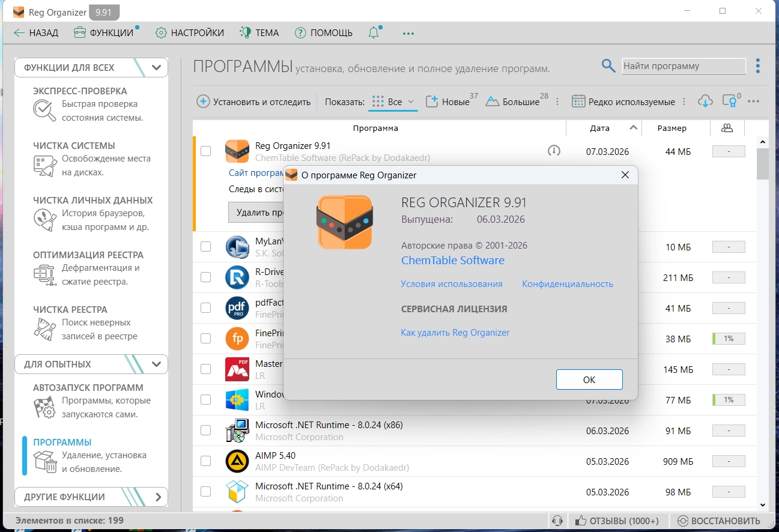Open ЭКСПРЕСС-ПРОВЕРКА in the sidebar
This screenshot has height=532, width=779.
tap(92, 104)
